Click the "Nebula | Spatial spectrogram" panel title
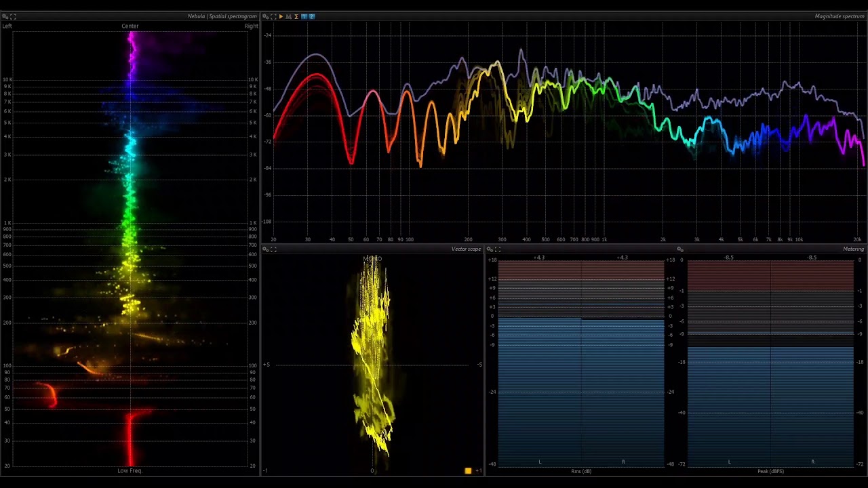868x488 pixels. pyautogui.click(x=222, y=16)
